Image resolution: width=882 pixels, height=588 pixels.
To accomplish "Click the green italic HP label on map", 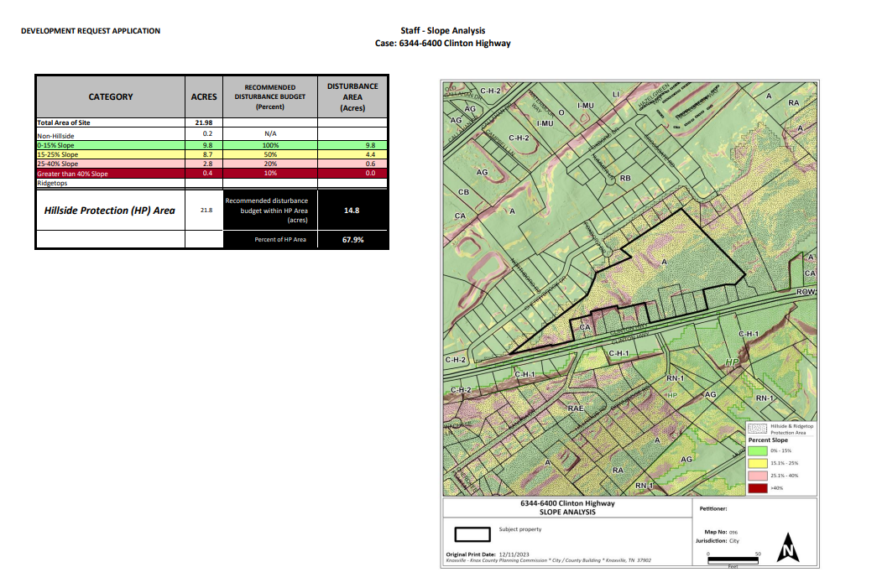I will (731, 362).
